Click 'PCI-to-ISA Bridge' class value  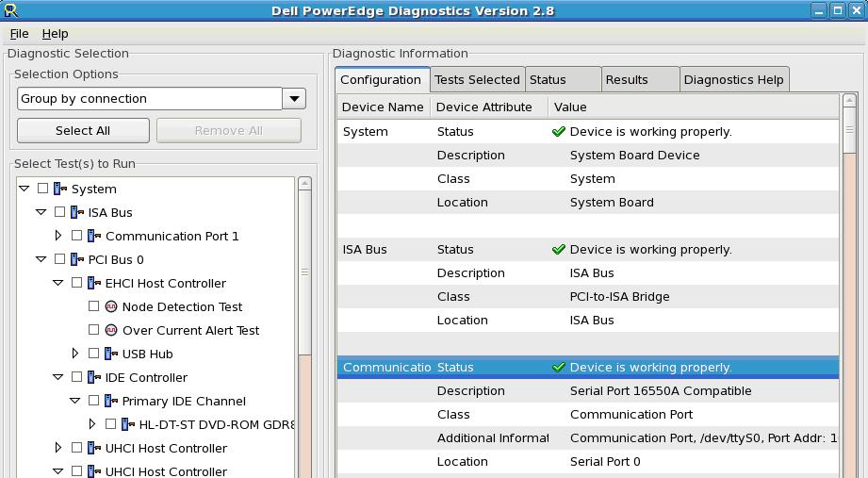point(619,296)
